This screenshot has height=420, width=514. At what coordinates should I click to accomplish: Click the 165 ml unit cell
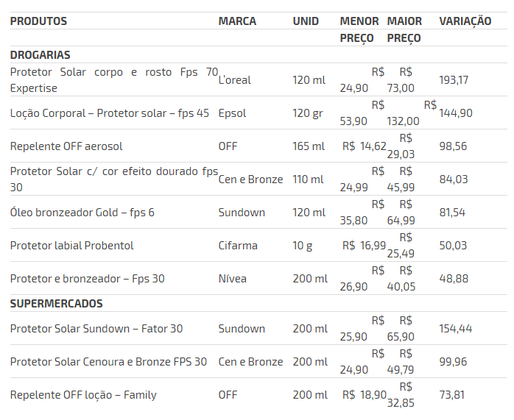point(309,146)
